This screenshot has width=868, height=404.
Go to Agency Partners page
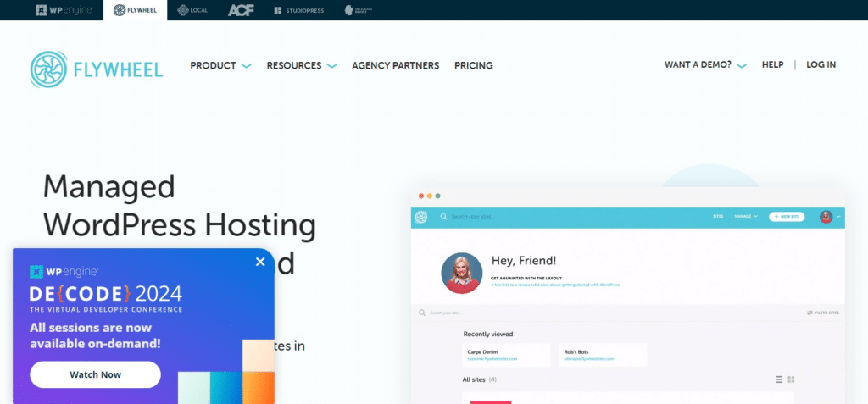pyautogui.click(x=395, y=65)
